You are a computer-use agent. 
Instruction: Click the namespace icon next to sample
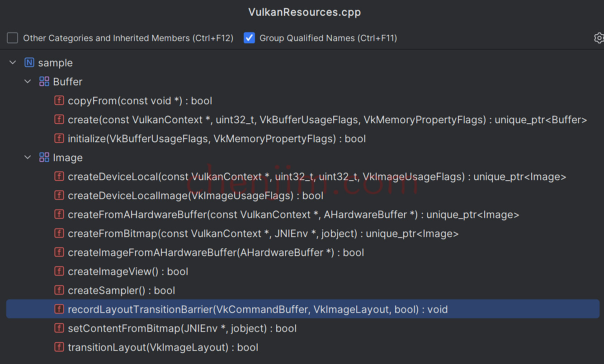pyautogui.click(x=29, y=62)
